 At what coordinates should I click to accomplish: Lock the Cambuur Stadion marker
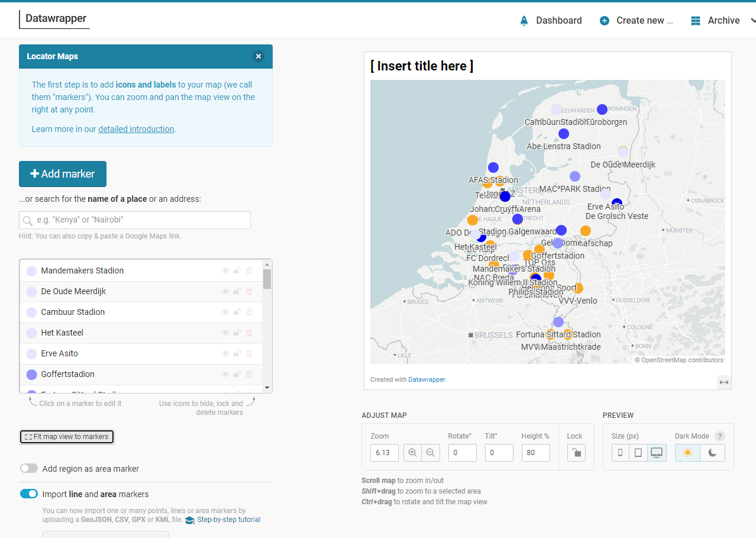237,312
